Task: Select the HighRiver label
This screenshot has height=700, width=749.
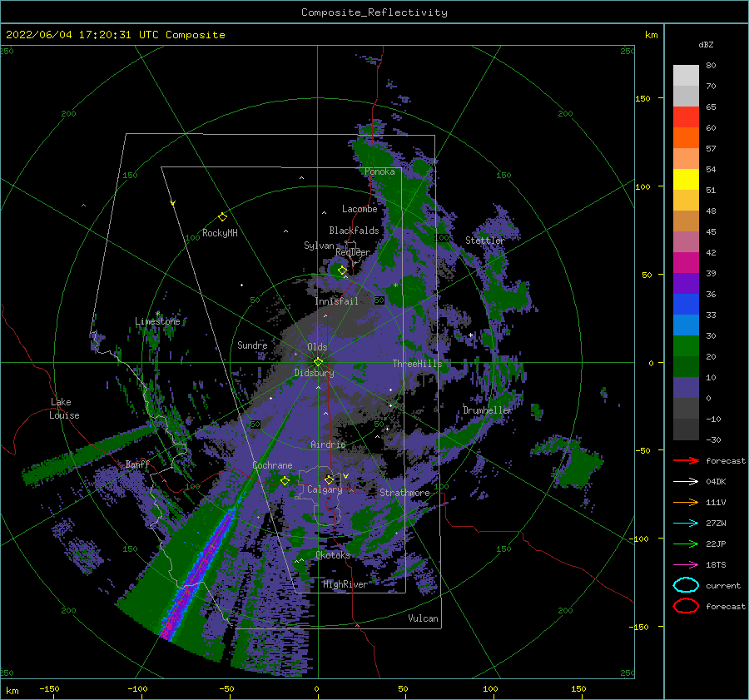Action: click(x=345, y=584)
